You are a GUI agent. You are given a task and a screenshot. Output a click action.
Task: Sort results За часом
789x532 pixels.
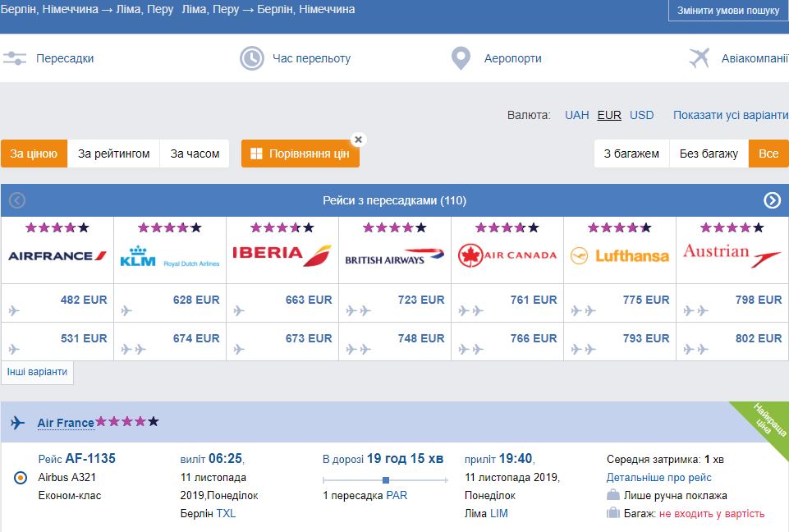(195, 154)
